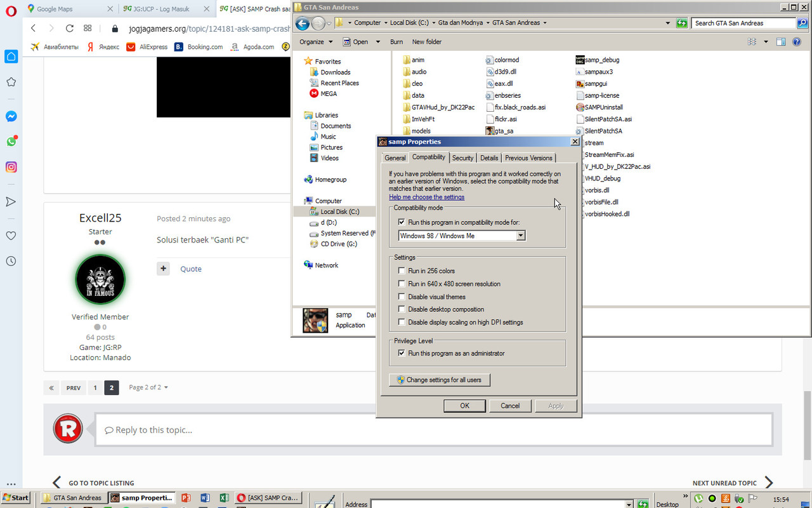The width and height of the screenshot is (812, 508).
Task: Switch to the Security tab
Action: coord(463,158)
